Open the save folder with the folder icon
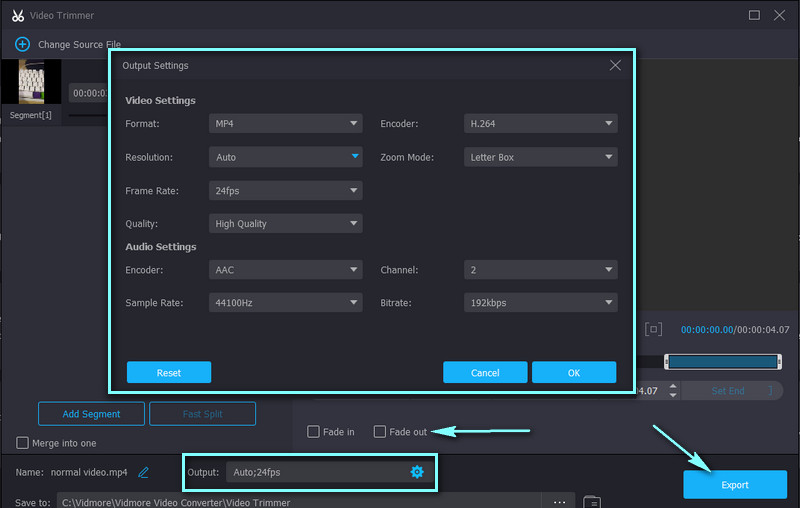The height and width of the screenshot is (508, 800). coord(591,502)
